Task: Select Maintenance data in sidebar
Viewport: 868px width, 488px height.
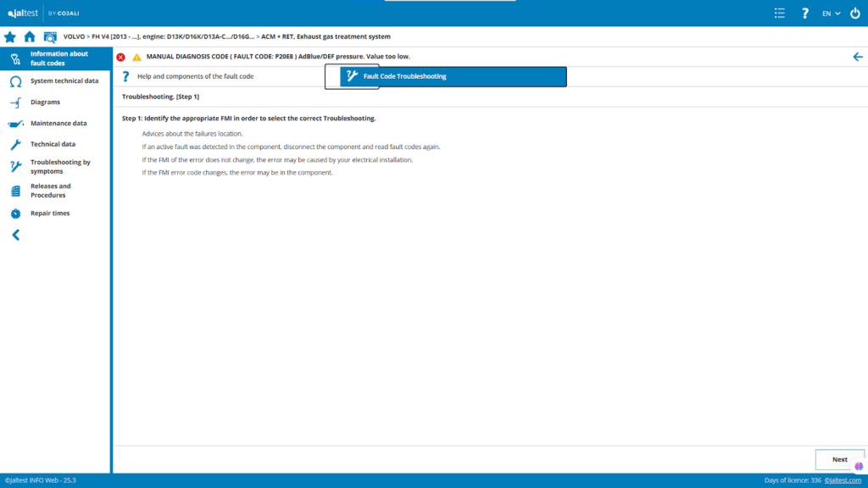Action: coord(58,124)
